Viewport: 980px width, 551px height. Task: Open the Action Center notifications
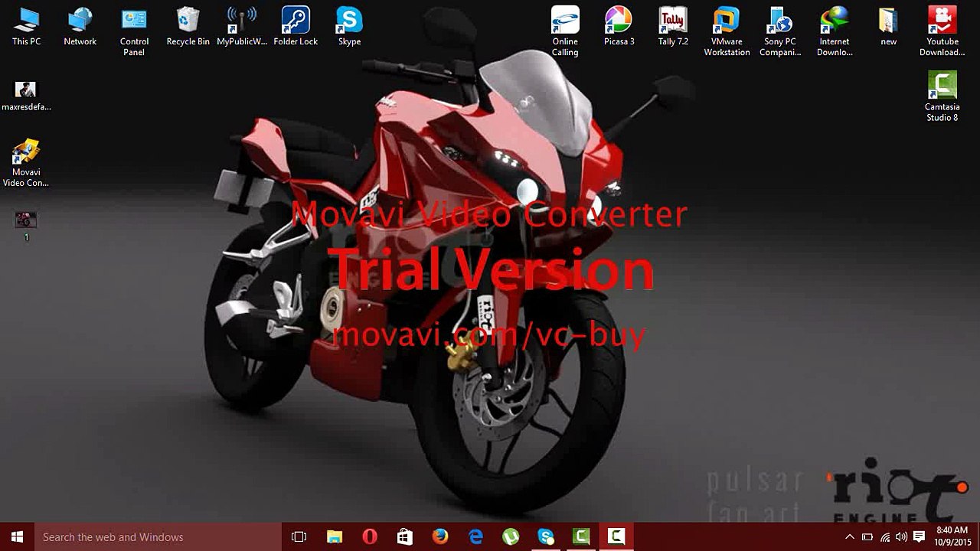pos(920,537)
